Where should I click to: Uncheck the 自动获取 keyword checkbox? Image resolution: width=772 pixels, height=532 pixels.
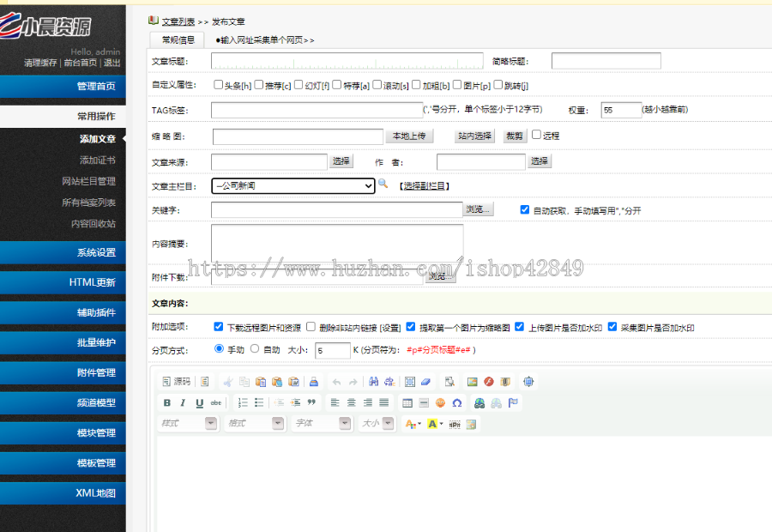tap(525, 210)
